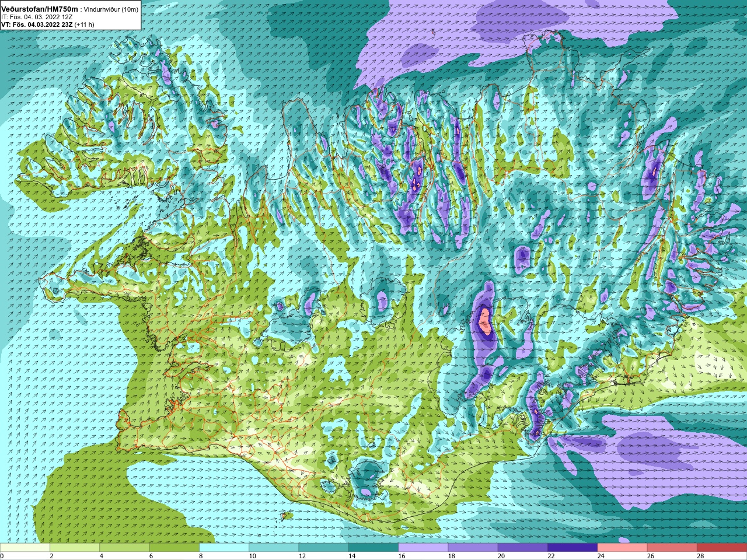Click the 14–16 dark teal legend swatch
747x560 pixels.
(x=373, y=548)
